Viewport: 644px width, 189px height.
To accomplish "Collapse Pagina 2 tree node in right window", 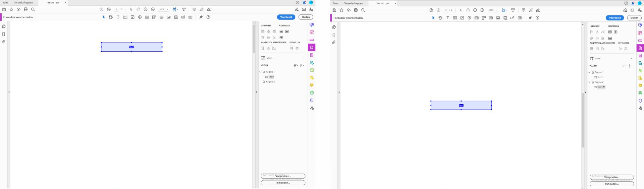I will point(589,82).
